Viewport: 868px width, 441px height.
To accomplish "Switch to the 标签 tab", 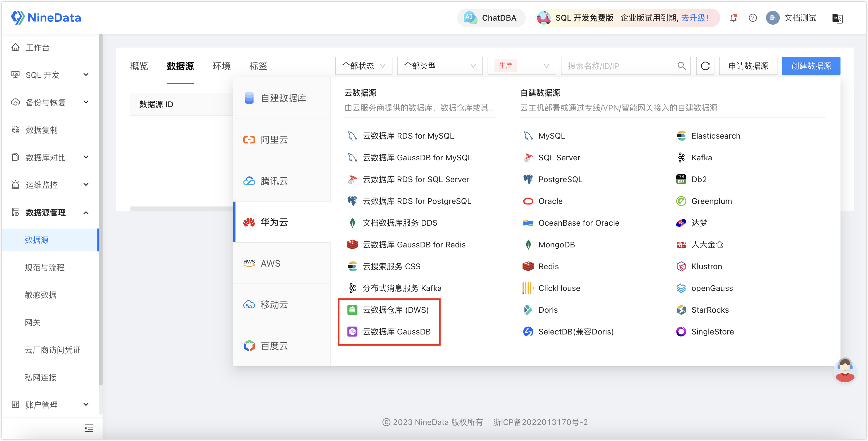I will [x=258, y=66].
